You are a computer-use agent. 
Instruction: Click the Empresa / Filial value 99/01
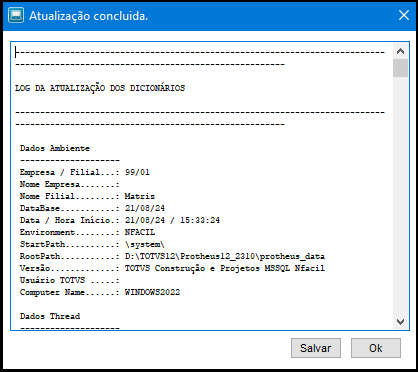(x=137, y=172)
